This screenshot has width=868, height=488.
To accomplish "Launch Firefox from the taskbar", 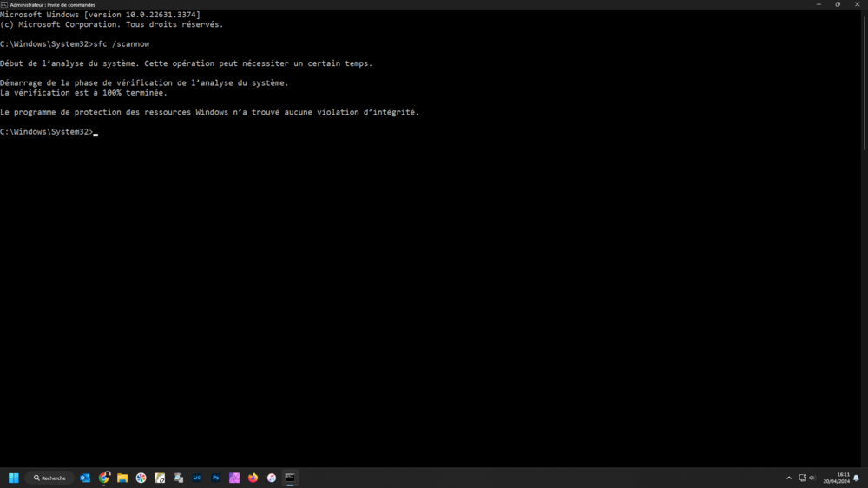I will (253, 478).
